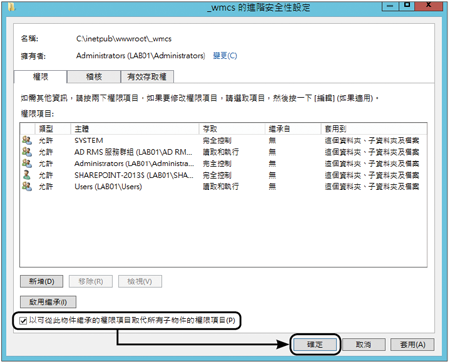Click the SHAREPOINT-2013$ row user icon
The image size is (450, 364).
[27, 175]
